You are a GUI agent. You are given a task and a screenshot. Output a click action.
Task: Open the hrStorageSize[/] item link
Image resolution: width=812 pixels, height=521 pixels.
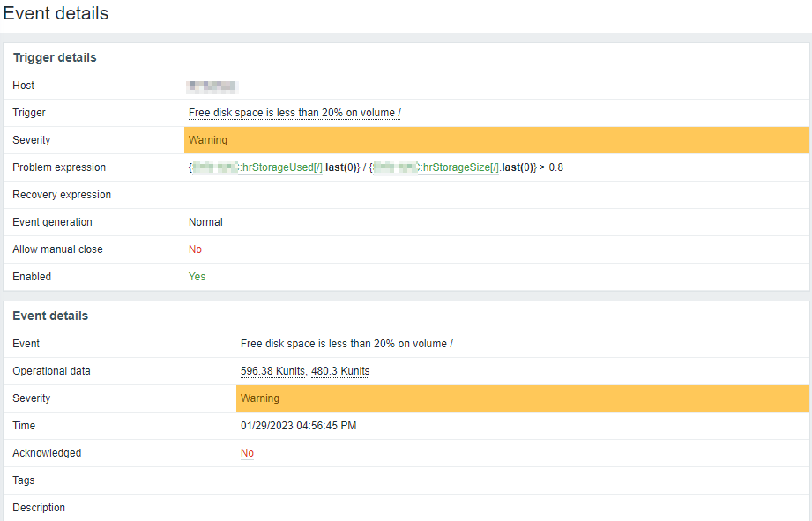click(x=458, y=167)
